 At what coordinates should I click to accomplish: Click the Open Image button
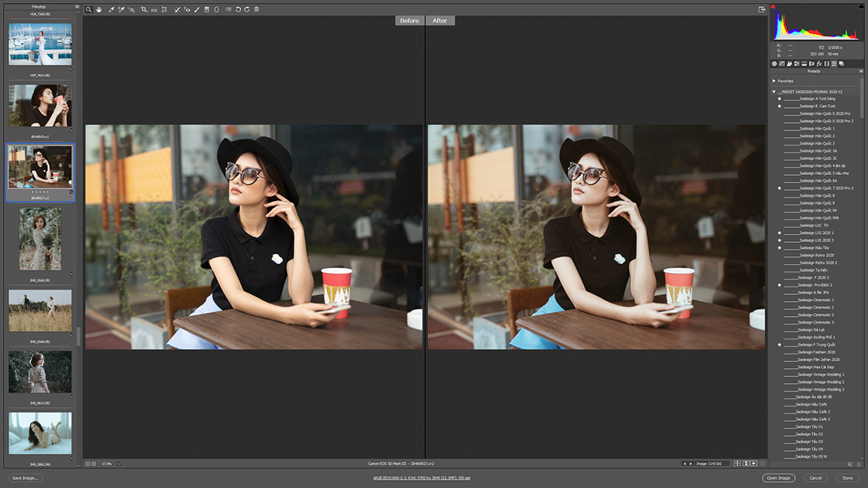pyautogui.click(x=778, y=478)
